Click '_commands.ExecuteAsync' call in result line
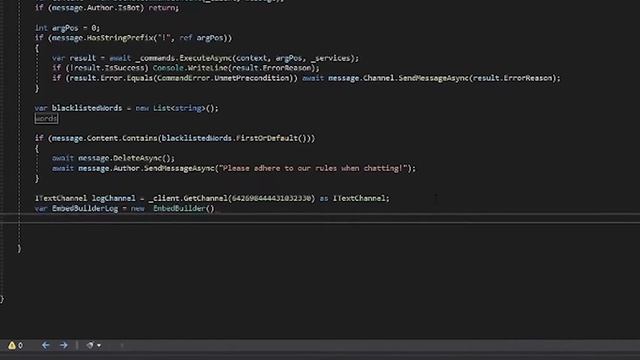This screenshot has width=640, height=360. pos(183,58)
